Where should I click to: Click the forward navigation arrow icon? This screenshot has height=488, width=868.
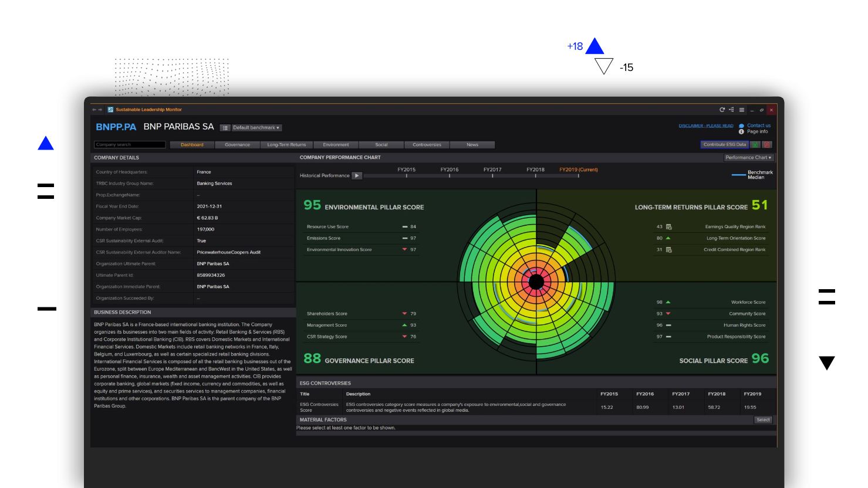(x=100, y=110)
